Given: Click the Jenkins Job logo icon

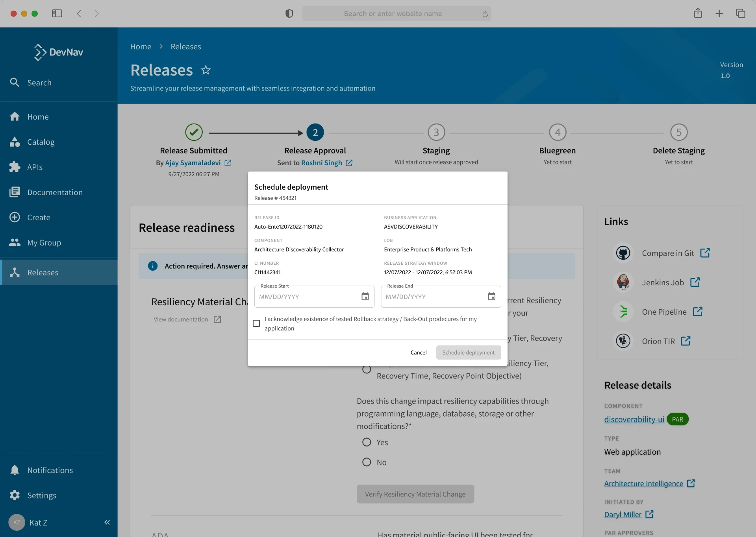Looking at the screenshot, I should point(623,282).
